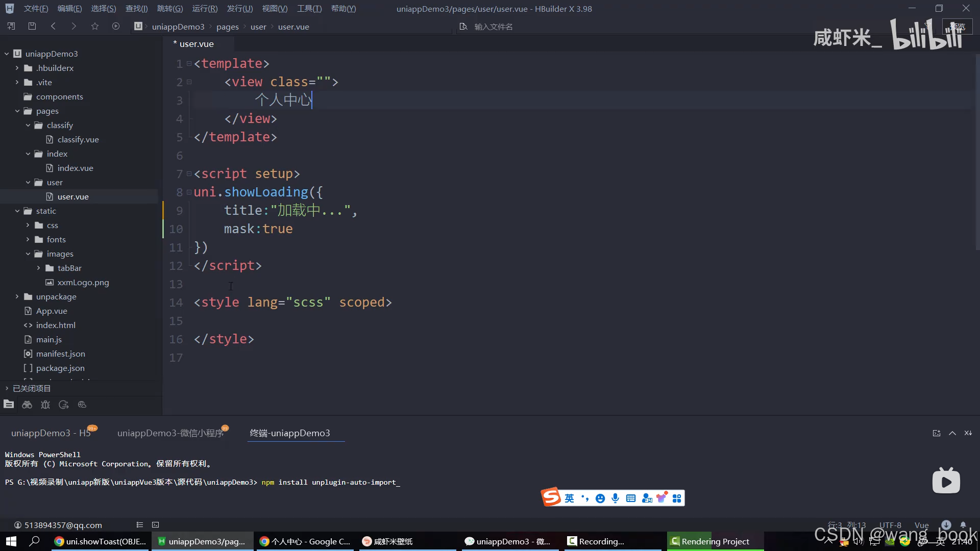
Task: Expand the 已关闭项目 section
Action: [7, 388]
